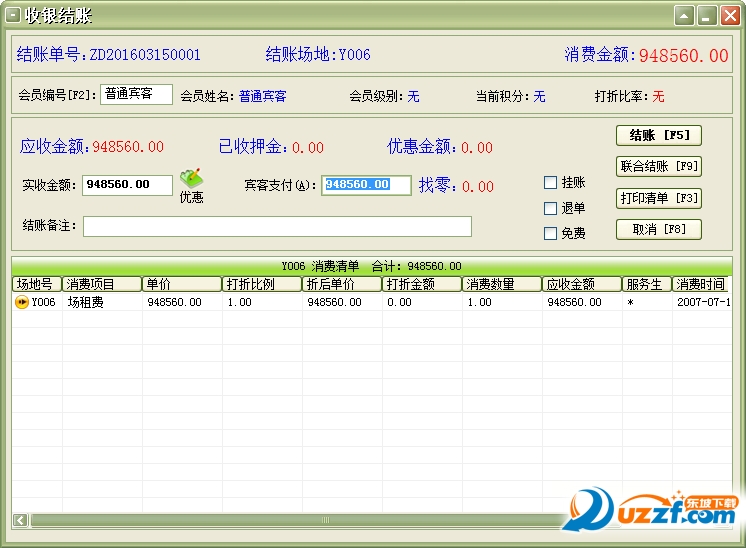Viewport: 746px width, 548px height.
Task: Click the 消费时间 column header
Action: click(701, 284)
